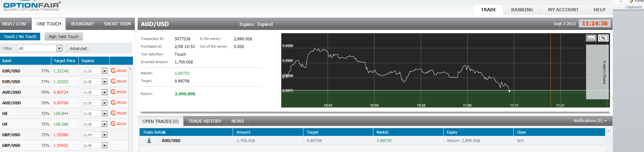
Task: Click the percent view chart icon
Action: pyautogui.click(x=603, y=38)
